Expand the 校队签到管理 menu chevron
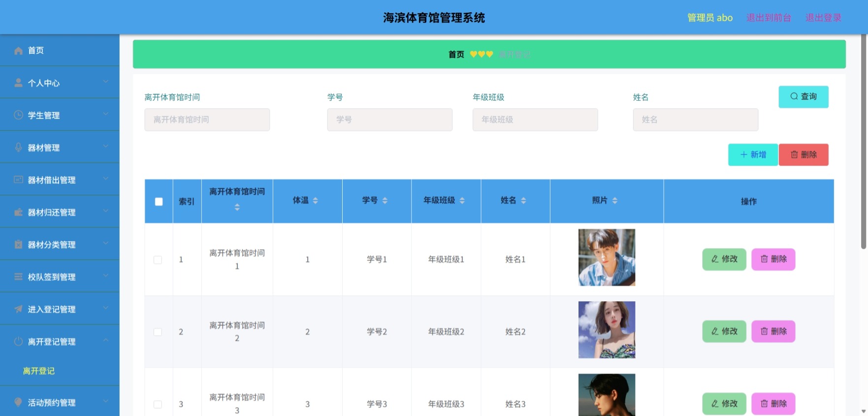This screenshot has width=868, height=416. point(106,276)
